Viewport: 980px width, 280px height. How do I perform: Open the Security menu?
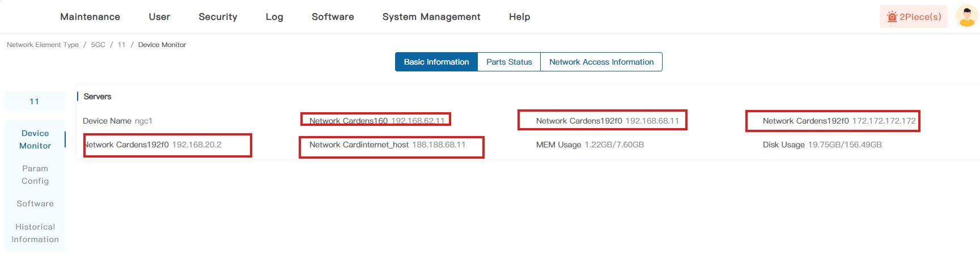tap(218, 17)
